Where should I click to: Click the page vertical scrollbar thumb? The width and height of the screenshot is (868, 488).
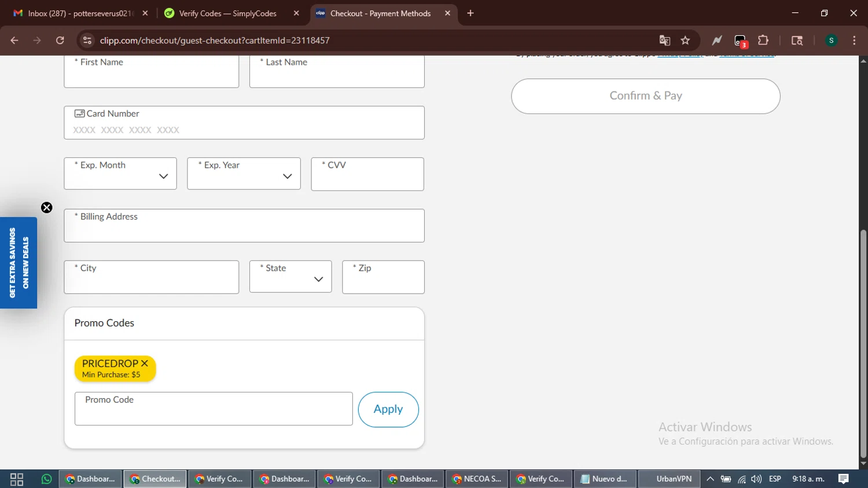coord(863,344)
